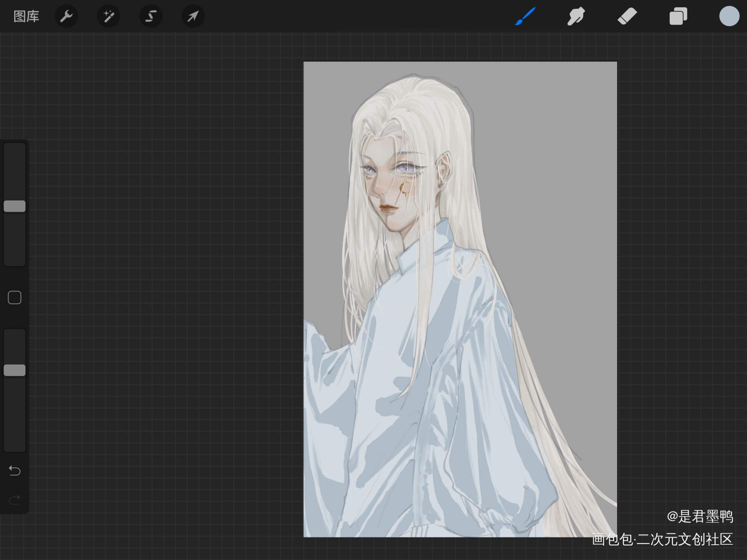Select the Smudge finger tool
Viewport: 747px width, 560px height.
[576, 16]
